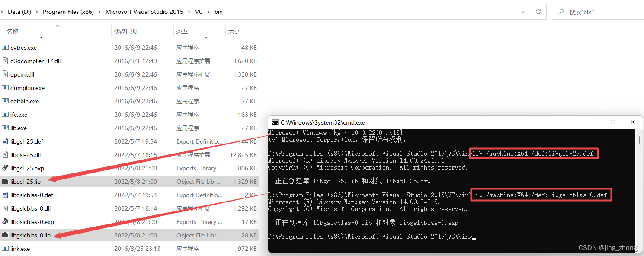The height and width of the screenshot is (256, 644).
Task: Click the libgslcblas-0.dll file icon
Action: [x=5, y=208]
